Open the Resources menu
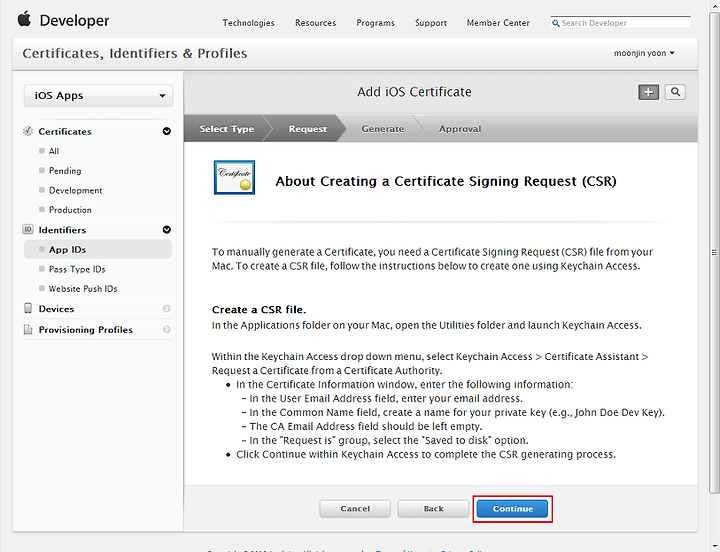Image resolution: width=720 pixels, height=552 pixels. pos(315,23)
